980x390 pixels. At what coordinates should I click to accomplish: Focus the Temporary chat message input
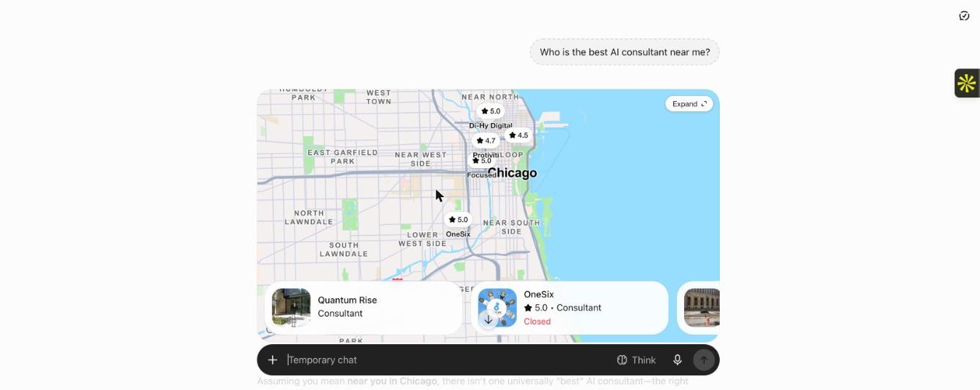[x=447, y=359]
